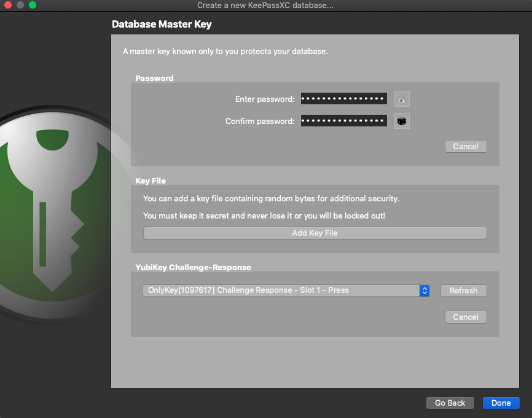Click the YubiKey Challenge-Response section label
Screen dimensions: 532x418
click(193, 267)
